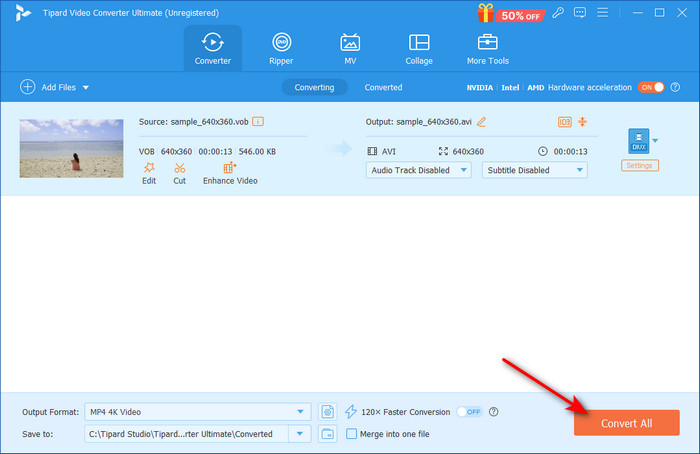Click the Convert All button
Screen dimensions: 700x454
626,423
